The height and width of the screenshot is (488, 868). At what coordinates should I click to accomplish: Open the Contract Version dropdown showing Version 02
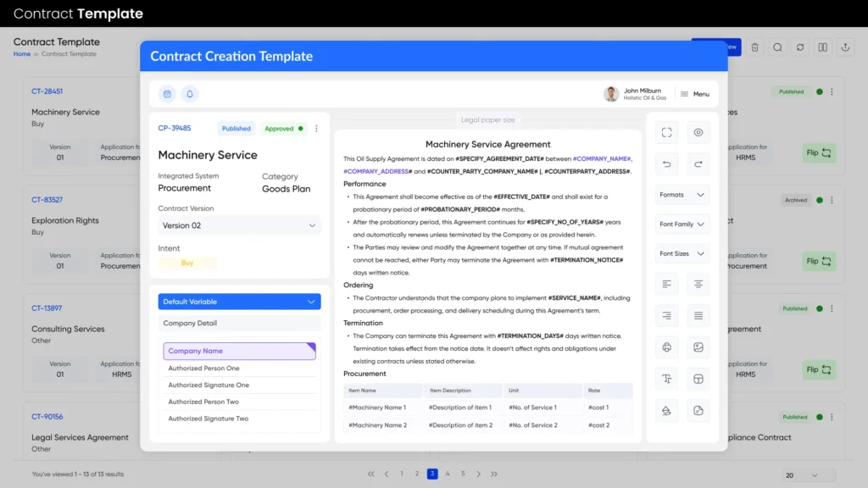pyautogui.click(x=238, y=226)
